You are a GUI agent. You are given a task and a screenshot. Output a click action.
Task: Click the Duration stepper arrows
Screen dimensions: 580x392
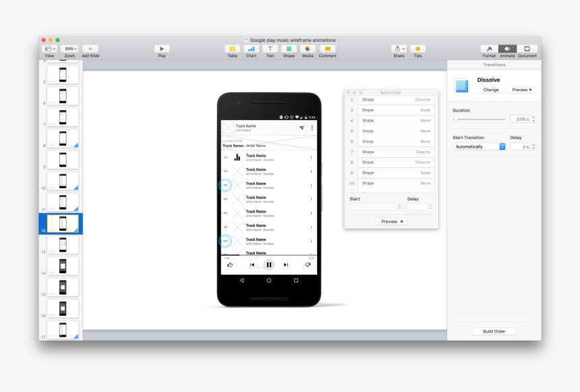[533, 119]
